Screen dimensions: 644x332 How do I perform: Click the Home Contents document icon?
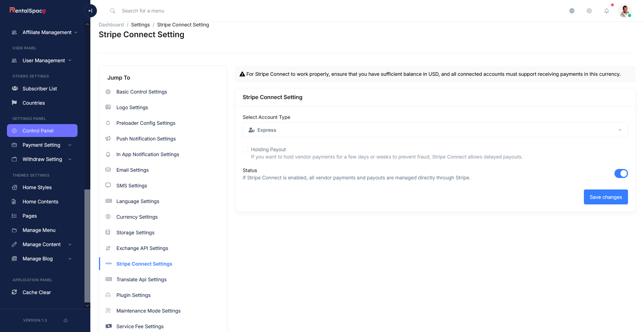tap(14, 202)
